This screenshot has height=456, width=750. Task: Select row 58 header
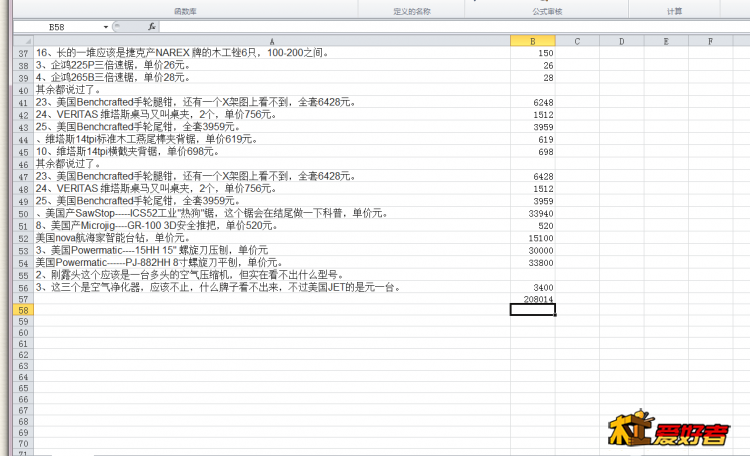23,310
